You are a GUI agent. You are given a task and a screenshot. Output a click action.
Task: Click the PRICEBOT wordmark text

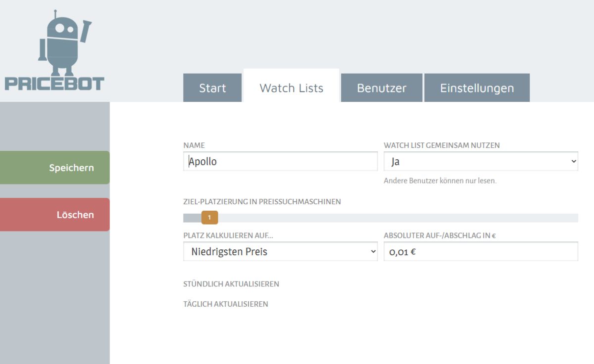(54, 83)
